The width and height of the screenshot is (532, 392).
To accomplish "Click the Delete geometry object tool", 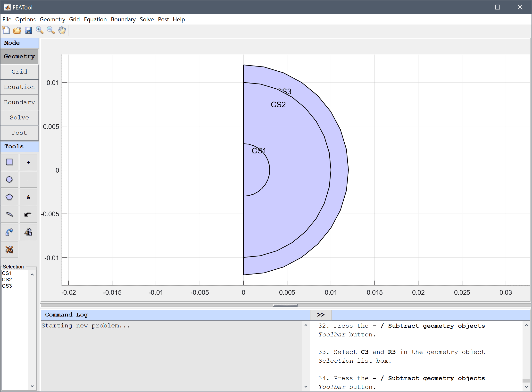I will click(9, 250).
